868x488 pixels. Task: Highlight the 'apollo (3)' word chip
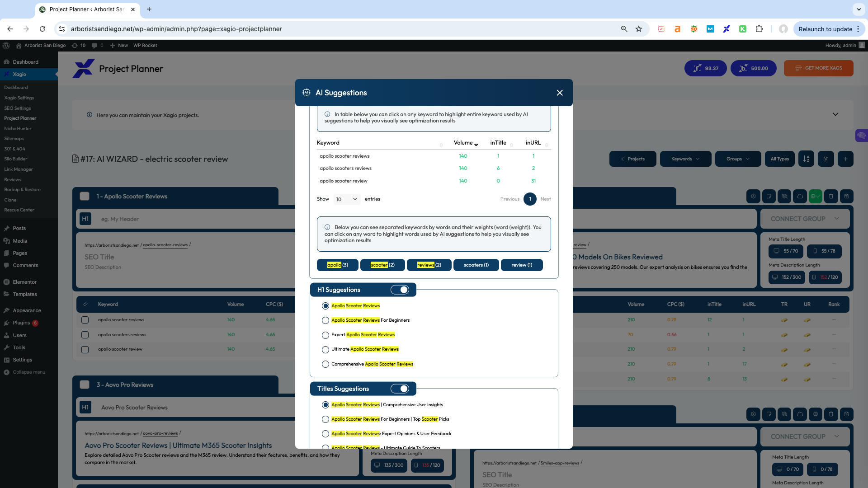338,265
